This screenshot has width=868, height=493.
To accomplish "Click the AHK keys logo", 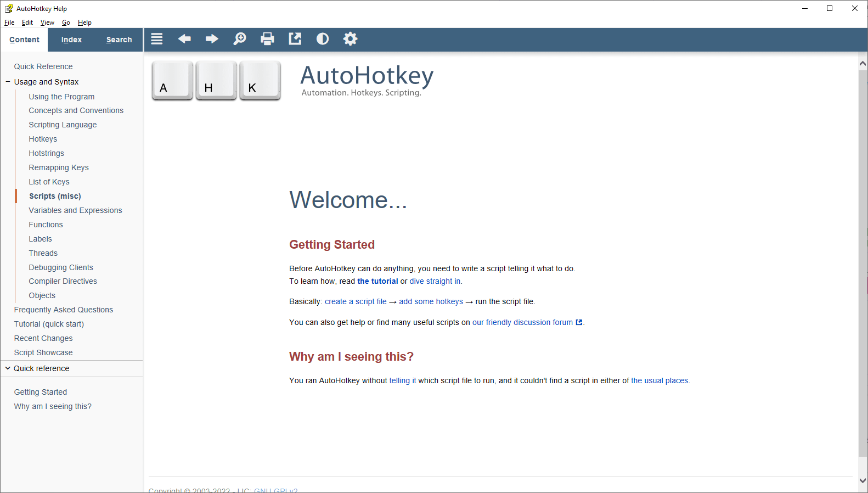I will [x=216, y=81].
